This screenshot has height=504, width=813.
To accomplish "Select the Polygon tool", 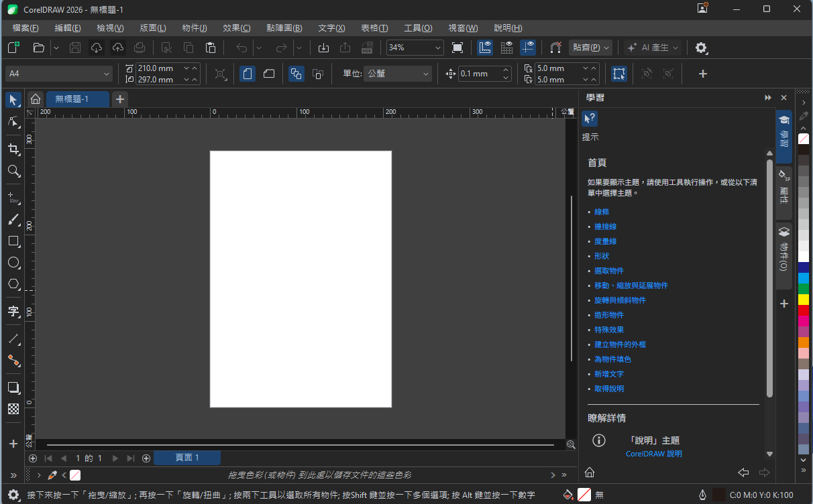I will point(13,283).
